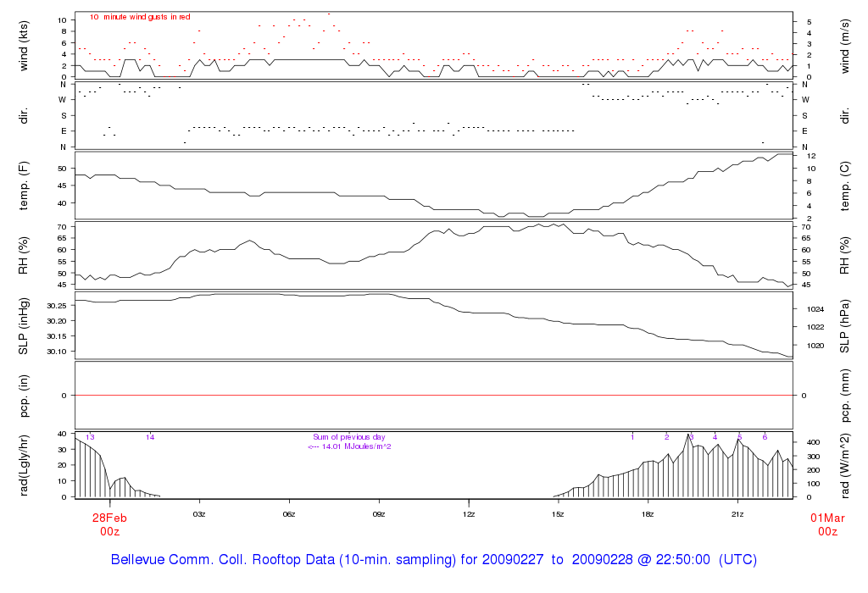Select the '18z' time tick label
This screenshot has height=593, width=868.
coord(648,514)
